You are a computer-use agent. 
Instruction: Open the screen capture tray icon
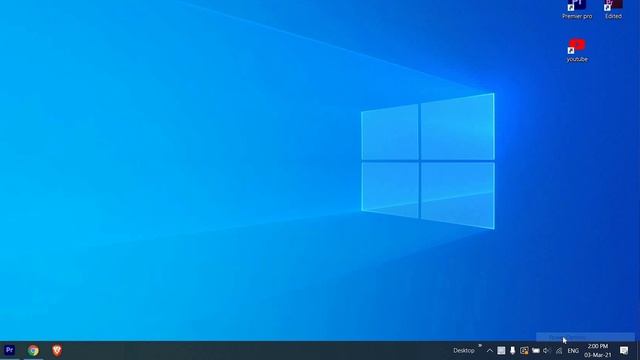(x=524, y=351)
